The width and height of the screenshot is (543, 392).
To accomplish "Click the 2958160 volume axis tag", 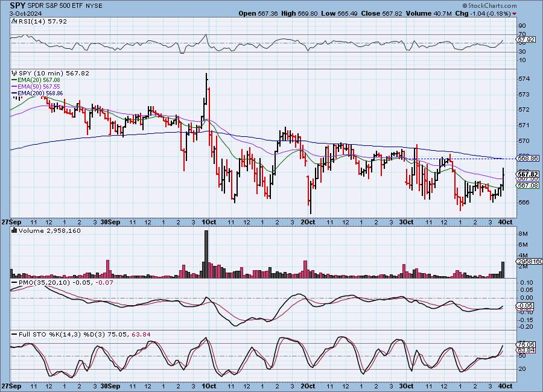I will tap(530, 262).
